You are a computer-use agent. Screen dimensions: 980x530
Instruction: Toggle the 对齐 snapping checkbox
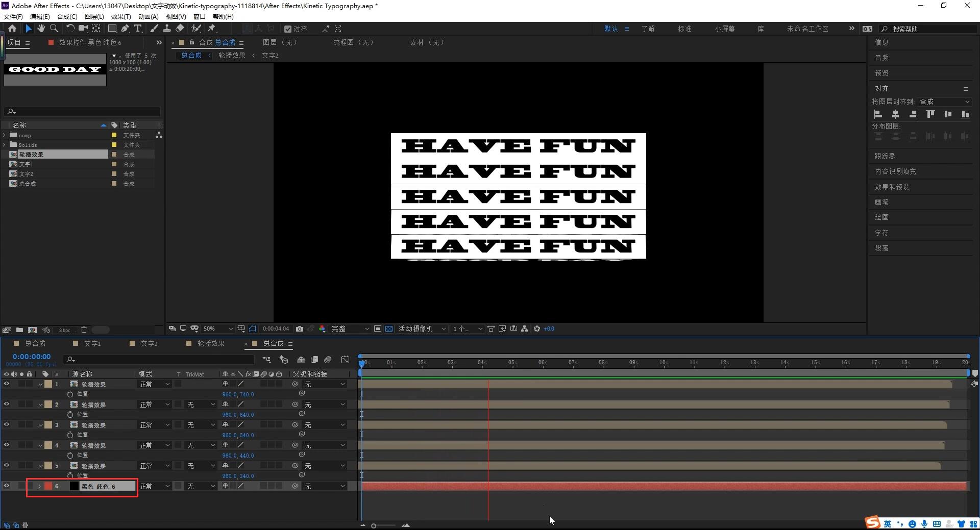(288, 29)
